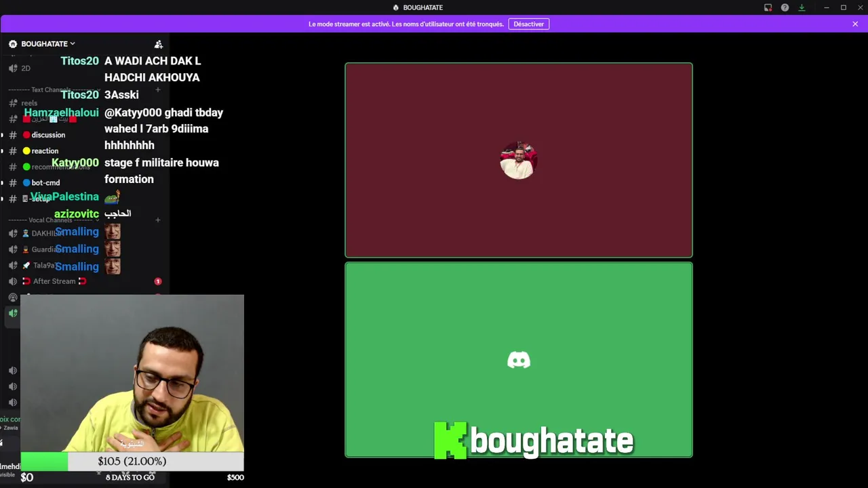
Task: Click the webcam overlay of the streamer
Action: click(132, 373)
